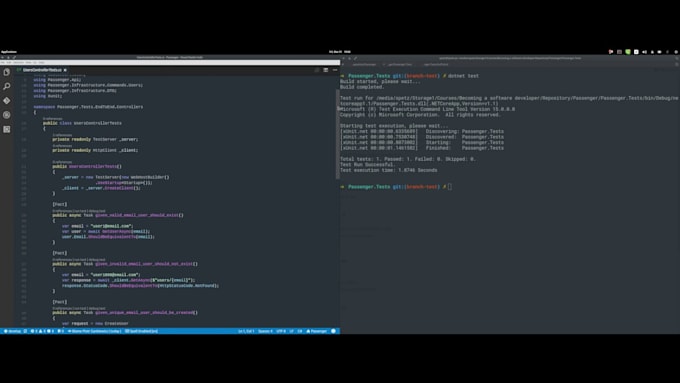Open the errors and warnings count in the status bar
Image resolution: width=680 pixels, height=383 pixels.
42,331
